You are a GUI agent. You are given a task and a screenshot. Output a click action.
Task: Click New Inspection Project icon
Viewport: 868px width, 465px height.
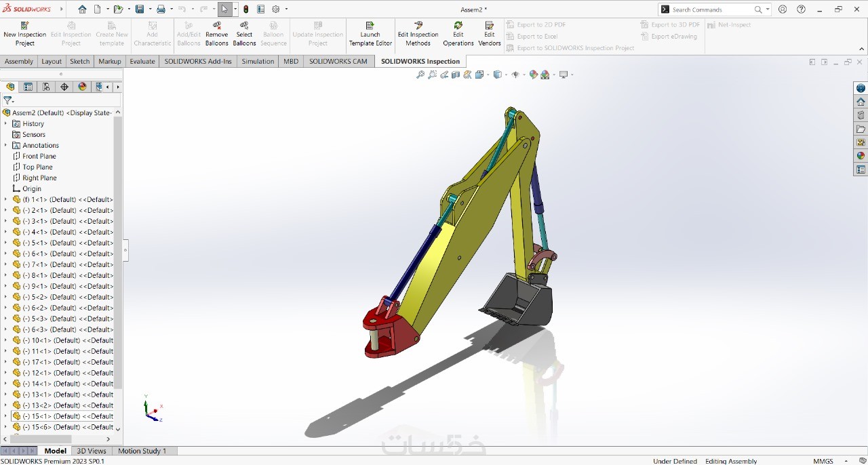coord(24,25)
